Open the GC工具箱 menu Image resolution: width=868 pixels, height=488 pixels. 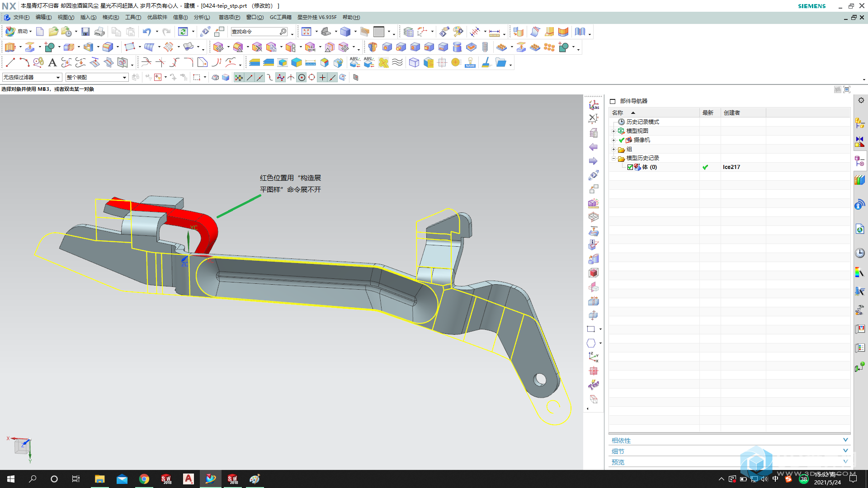pos(280,17)
